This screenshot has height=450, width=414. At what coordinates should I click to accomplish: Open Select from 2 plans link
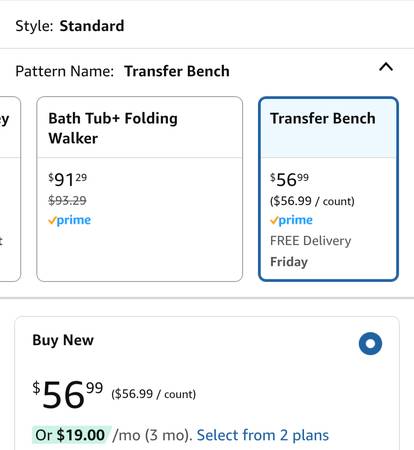click(263, 435)
